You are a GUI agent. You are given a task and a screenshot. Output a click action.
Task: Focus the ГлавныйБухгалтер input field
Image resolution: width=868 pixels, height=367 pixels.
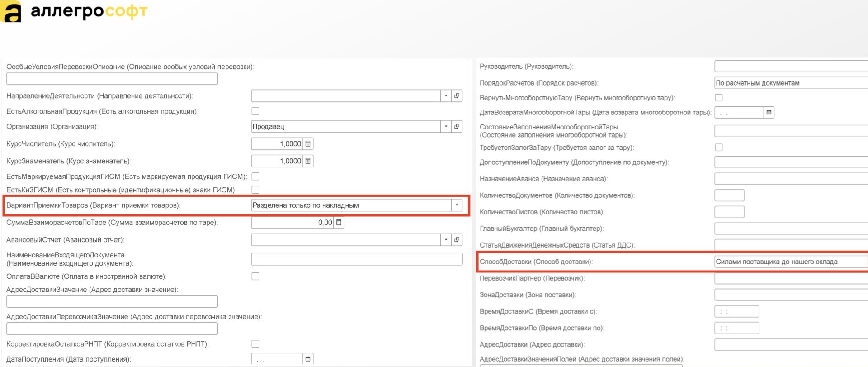[x=791, y=229]
